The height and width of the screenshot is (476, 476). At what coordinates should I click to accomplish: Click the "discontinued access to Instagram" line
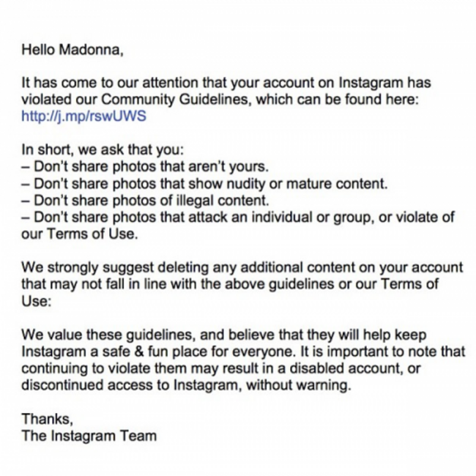[186, 385]
